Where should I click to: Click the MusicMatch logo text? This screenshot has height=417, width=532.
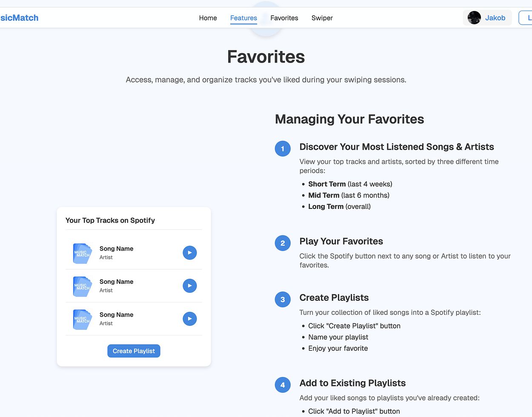pyautogui.click(x=19, y=18)
